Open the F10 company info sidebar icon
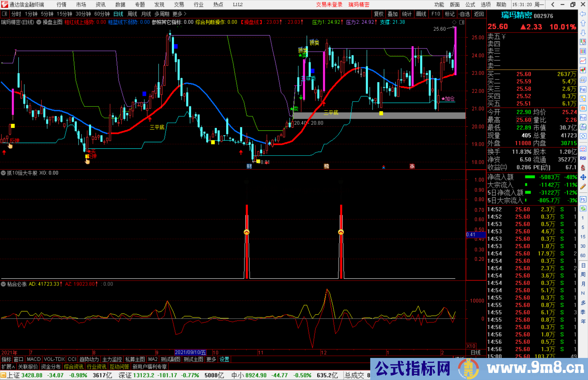588x380 pixels. tap(583, 89)
